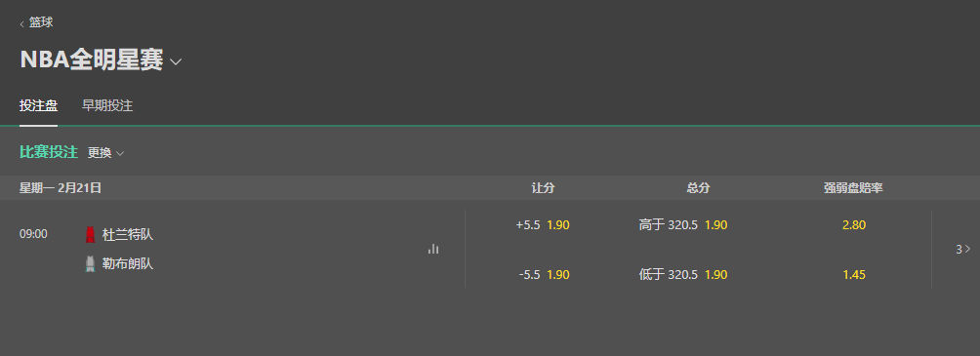
Task: Switch to the 投注盘 tab
Action: 39,106
